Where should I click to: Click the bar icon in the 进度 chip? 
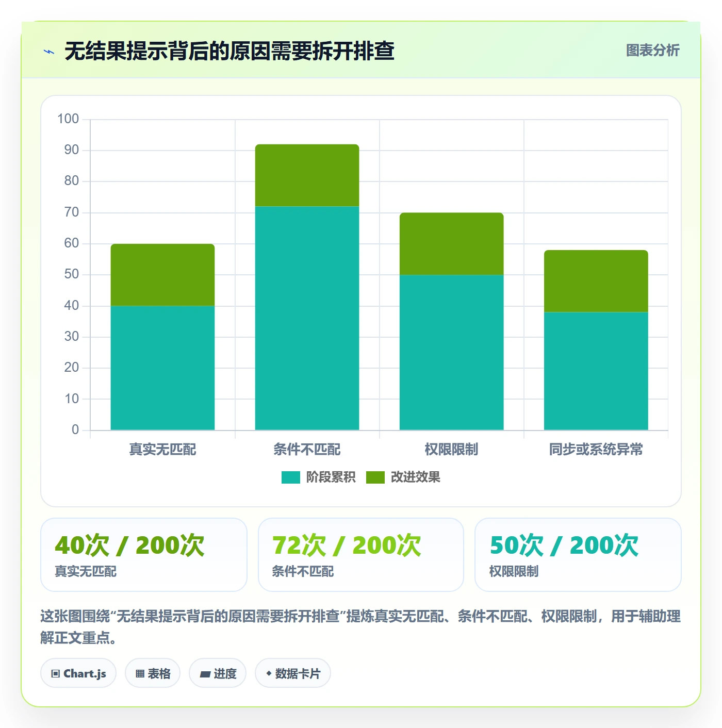pyautogui.click(x=205, y=674)
